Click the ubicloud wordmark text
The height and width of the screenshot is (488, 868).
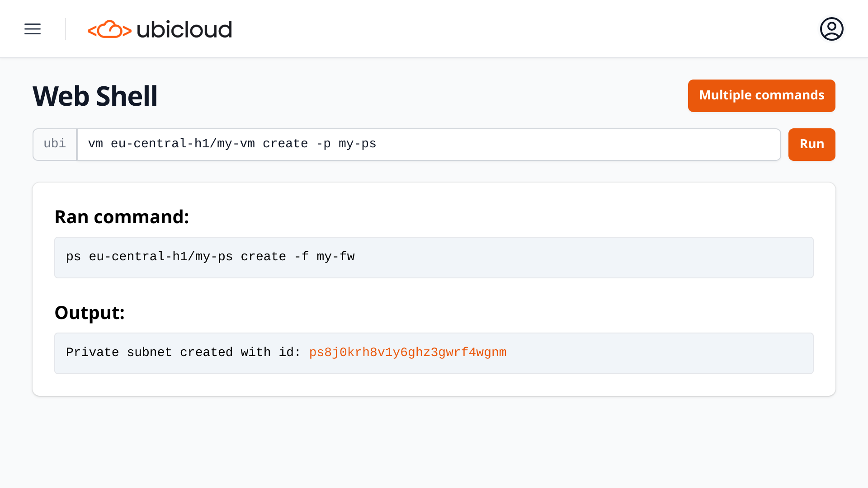pos(184,30)
